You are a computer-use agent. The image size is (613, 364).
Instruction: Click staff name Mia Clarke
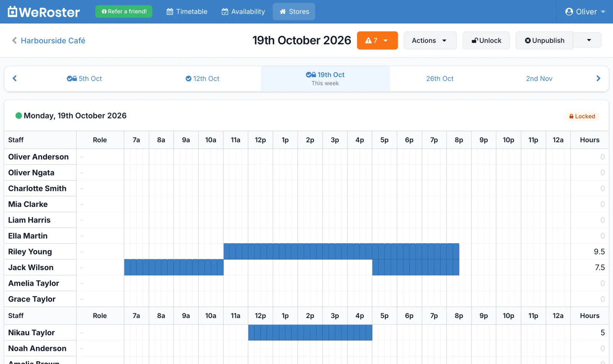28,204
